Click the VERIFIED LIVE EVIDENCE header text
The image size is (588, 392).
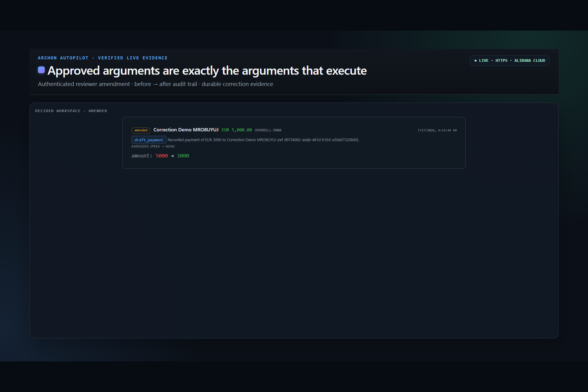click(133, 58)
